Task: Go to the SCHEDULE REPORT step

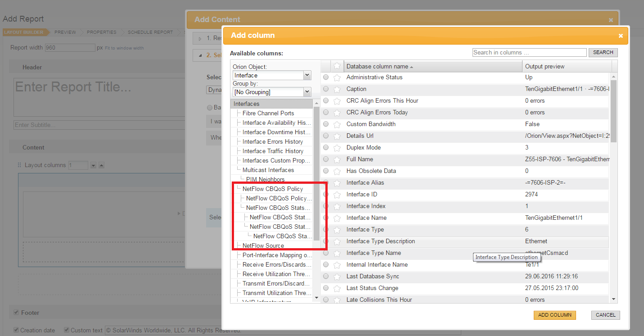Action: click(x=150, y=32)
